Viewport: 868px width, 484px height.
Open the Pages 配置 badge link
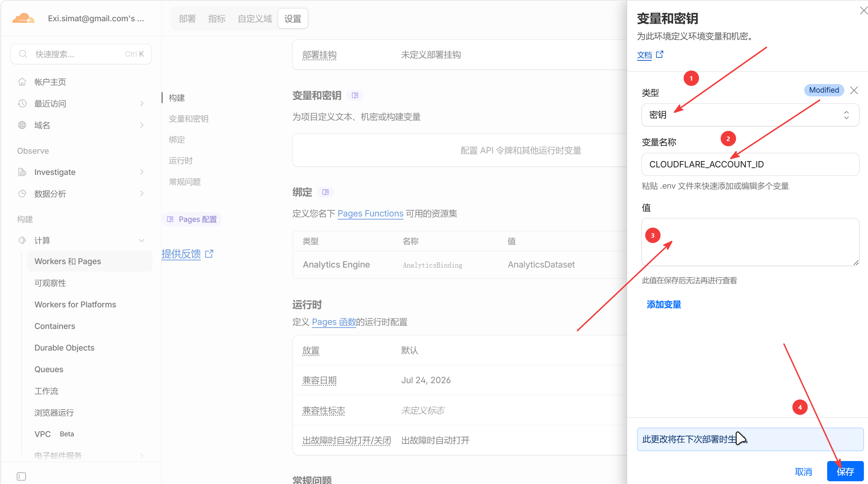click(x=192, y=219)
